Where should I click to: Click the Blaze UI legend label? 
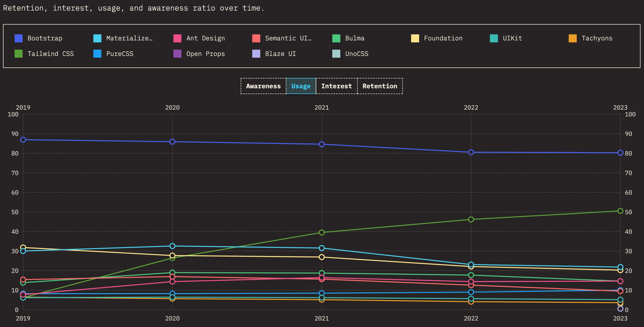(280, 54)
